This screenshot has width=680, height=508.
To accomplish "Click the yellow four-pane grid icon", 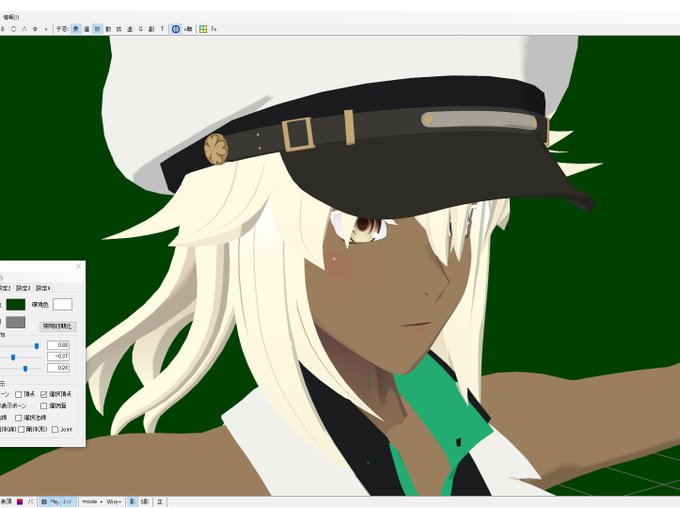I will tap(203, 29).
